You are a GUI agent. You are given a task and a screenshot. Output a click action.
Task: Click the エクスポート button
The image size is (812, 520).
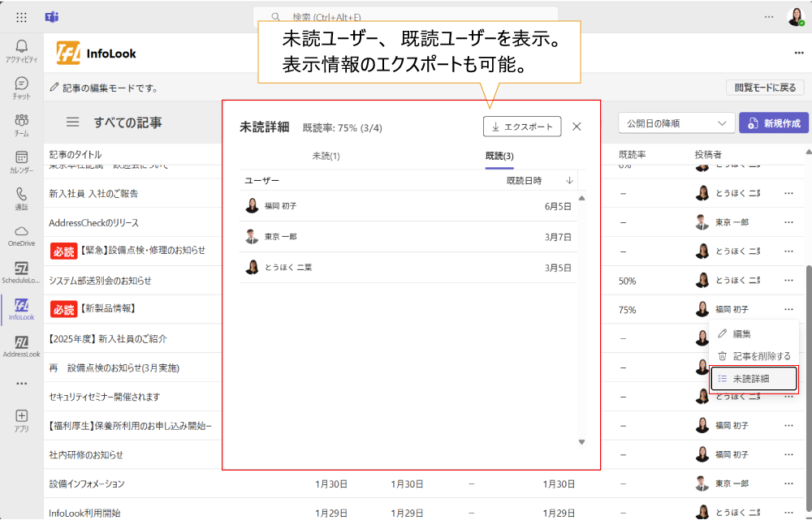[521, 127]
